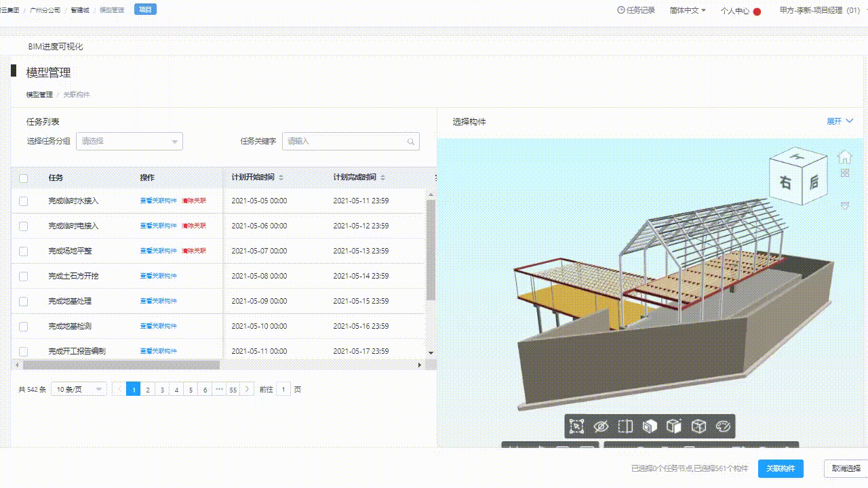Check the box for 完成临时水接入
Screen dimensions: 868x488
click(24, 201)
